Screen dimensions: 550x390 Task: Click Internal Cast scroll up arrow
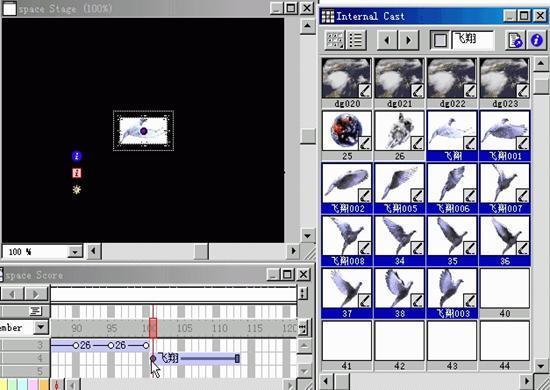[541, 64]
